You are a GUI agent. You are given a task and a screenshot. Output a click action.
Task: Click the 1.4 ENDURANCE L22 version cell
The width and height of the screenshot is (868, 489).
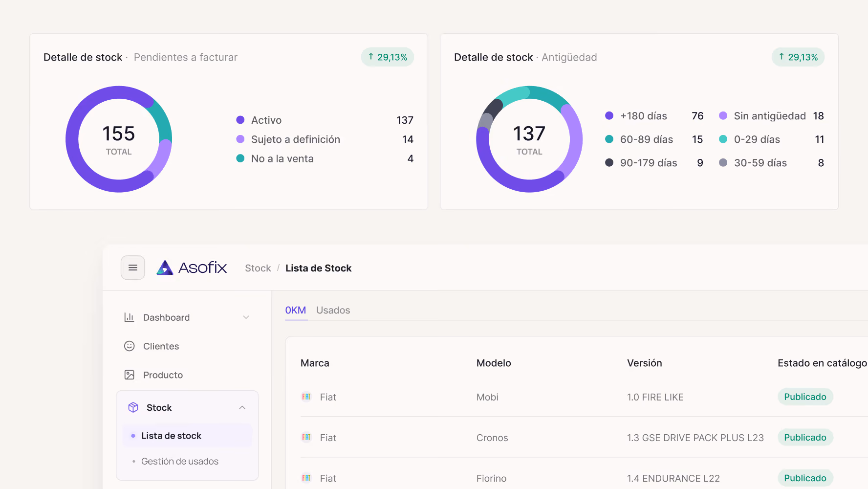tap(673, 478)
